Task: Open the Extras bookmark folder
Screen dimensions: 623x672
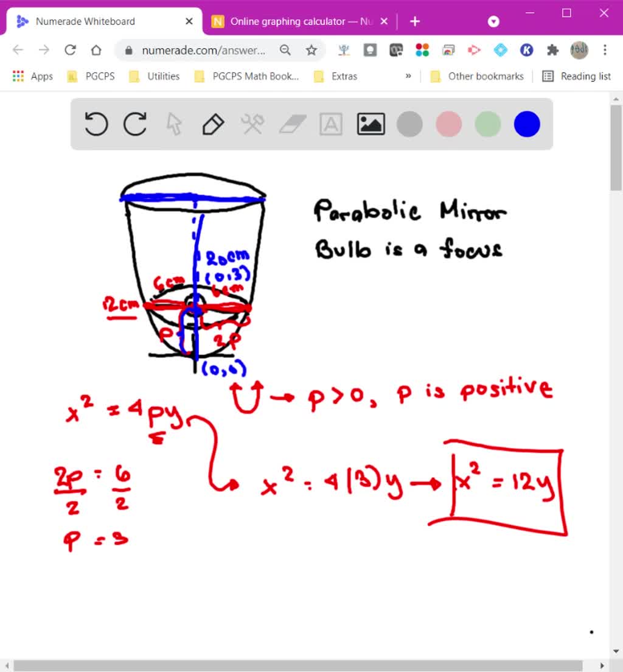Action: pyautogui.click(x=336, y=76)
